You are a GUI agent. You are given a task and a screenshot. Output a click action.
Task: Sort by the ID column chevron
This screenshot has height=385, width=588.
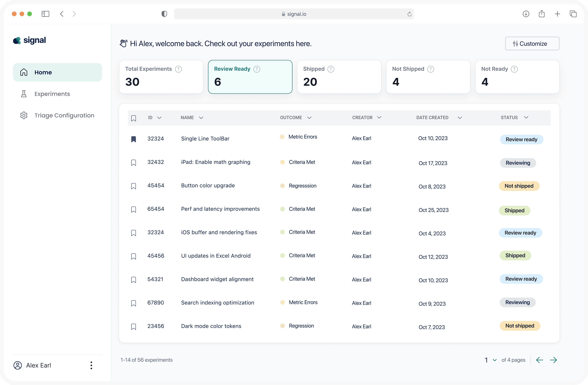point(159,118)
